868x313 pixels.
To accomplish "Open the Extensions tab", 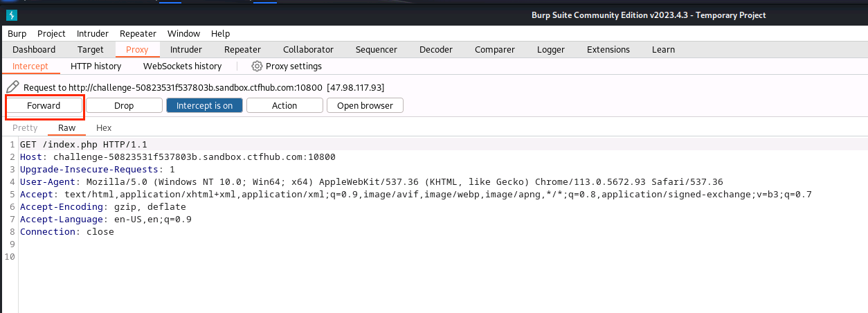I will pos(608,49).
